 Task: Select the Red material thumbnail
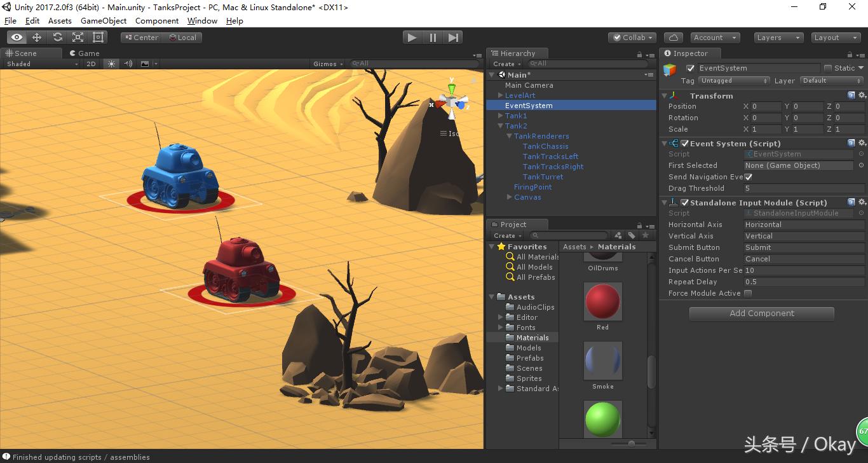[x=602, y=301]
